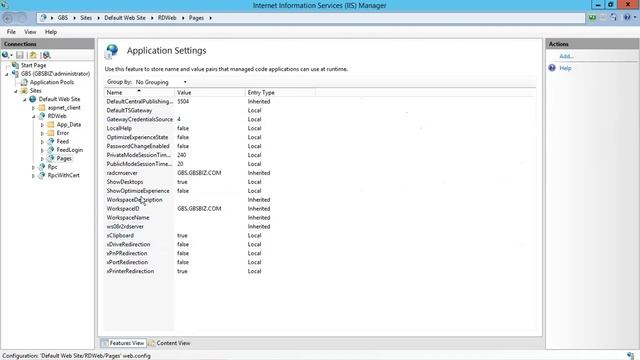640x360 pixels.
Task: Click the RpcWithCert application icon
Action: (42, 176)
